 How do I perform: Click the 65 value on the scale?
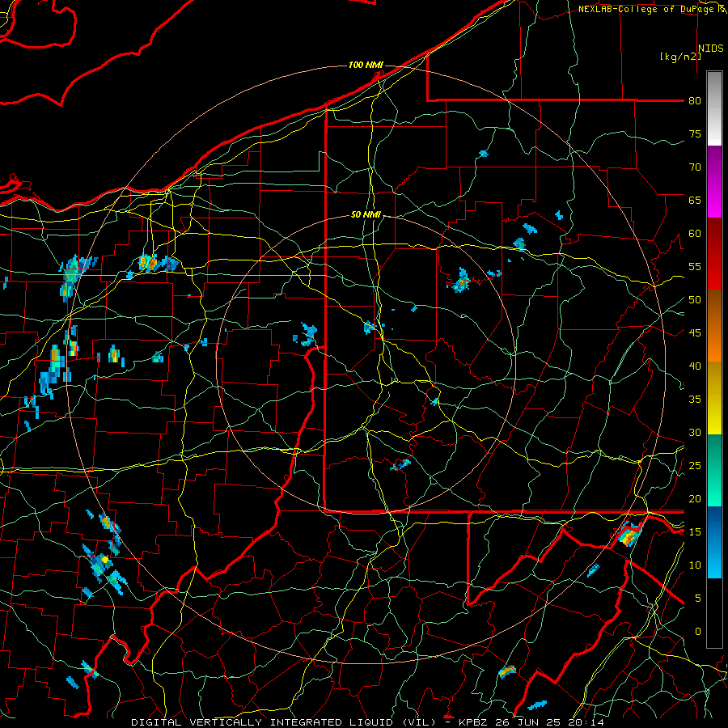(695, 201)
